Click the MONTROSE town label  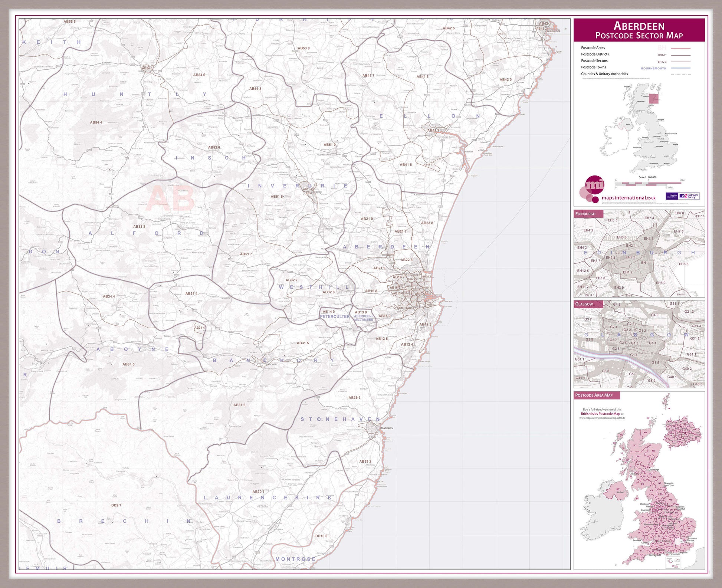pyautogui.click(x=295, y=559)
